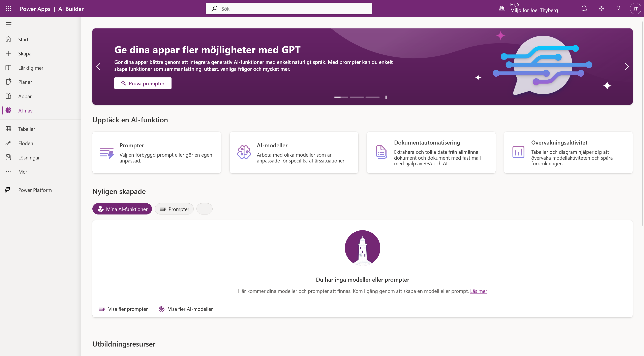Click the Planer icon in sidebar

tap(8, 82)
